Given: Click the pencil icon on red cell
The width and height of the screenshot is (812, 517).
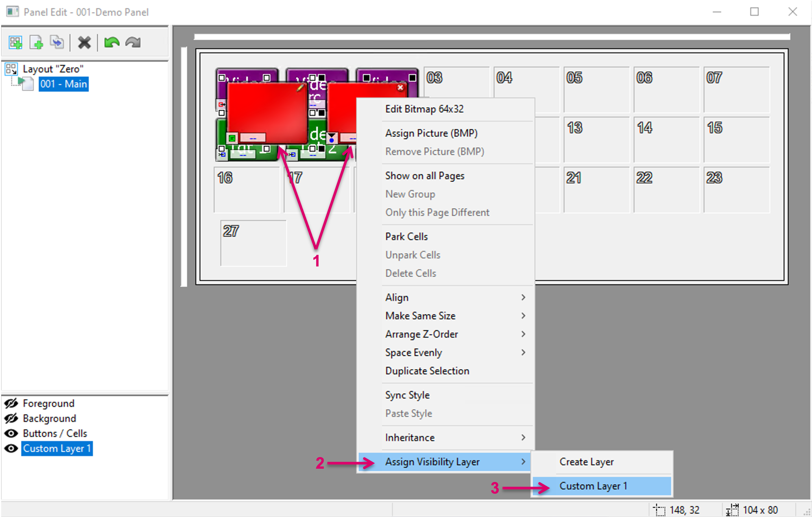Looking at the screenshot, I should 300,88.
